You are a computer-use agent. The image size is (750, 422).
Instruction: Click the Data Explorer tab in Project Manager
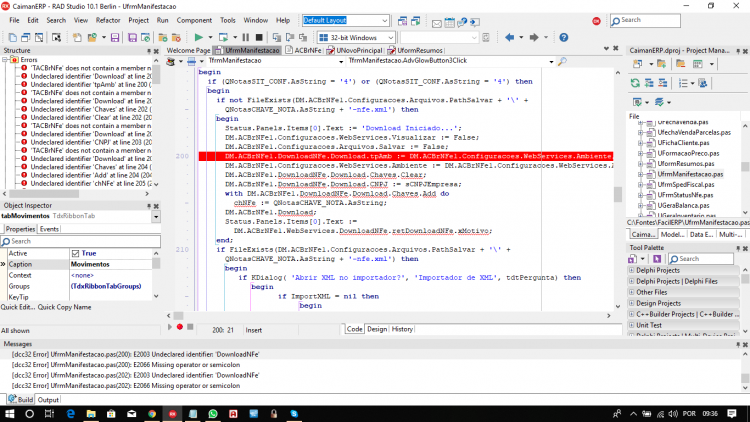[x=701, y=234]
